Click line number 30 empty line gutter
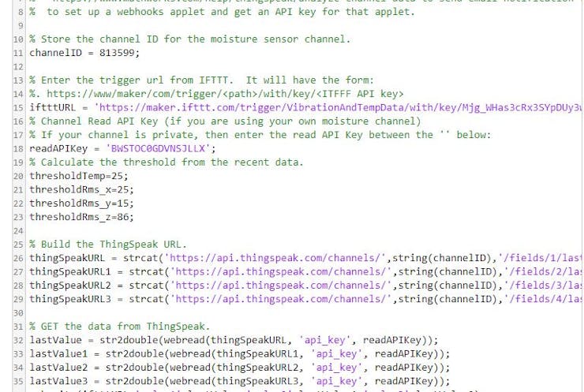This screenshot has width=584, height=392. click(x=18, y=313)
